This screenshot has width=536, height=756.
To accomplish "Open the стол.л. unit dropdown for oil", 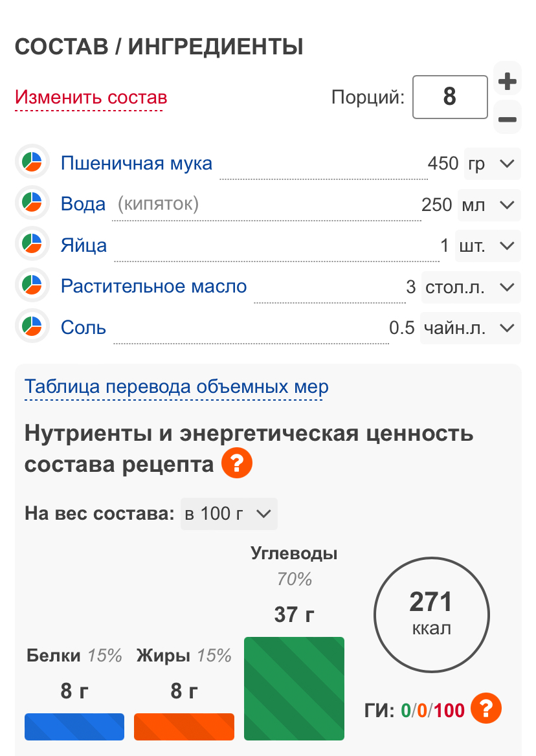I will (471, 287).
